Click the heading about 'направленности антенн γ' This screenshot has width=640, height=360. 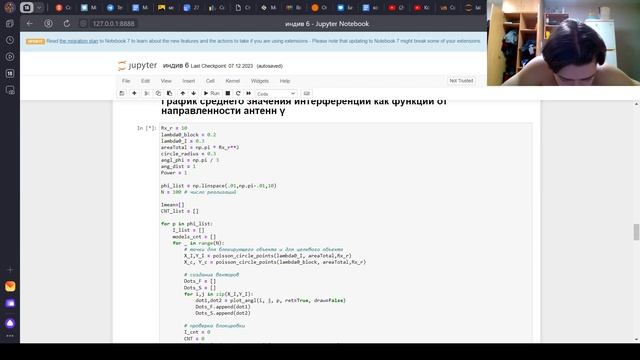tap(223, 111)
